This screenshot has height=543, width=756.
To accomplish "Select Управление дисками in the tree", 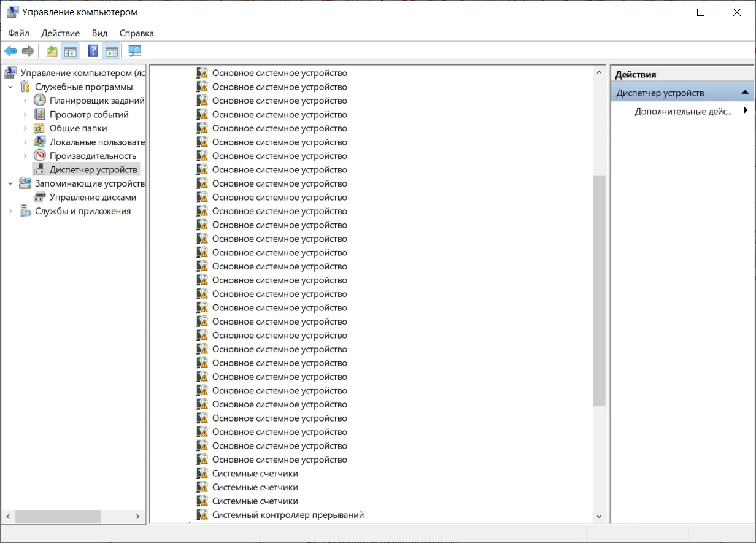I will point(93,198).
